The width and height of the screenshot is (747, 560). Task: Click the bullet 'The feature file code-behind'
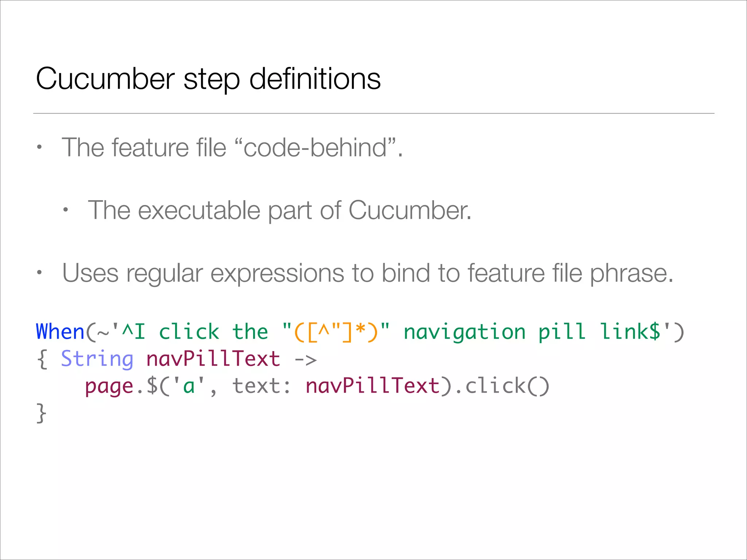coord(232,147)
